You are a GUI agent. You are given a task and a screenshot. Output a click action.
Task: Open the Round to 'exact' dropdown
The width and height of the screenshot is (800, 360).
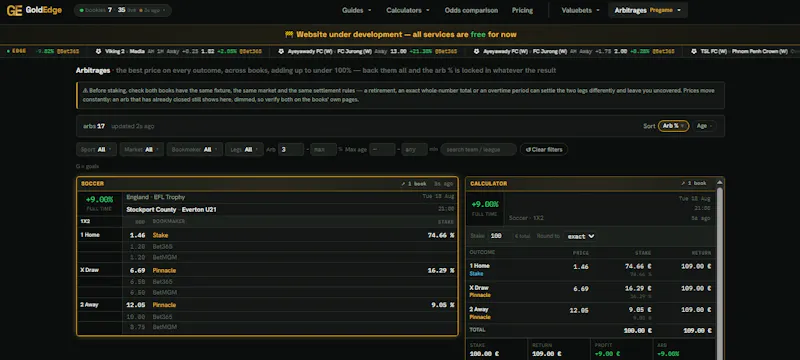coord(581,236)
